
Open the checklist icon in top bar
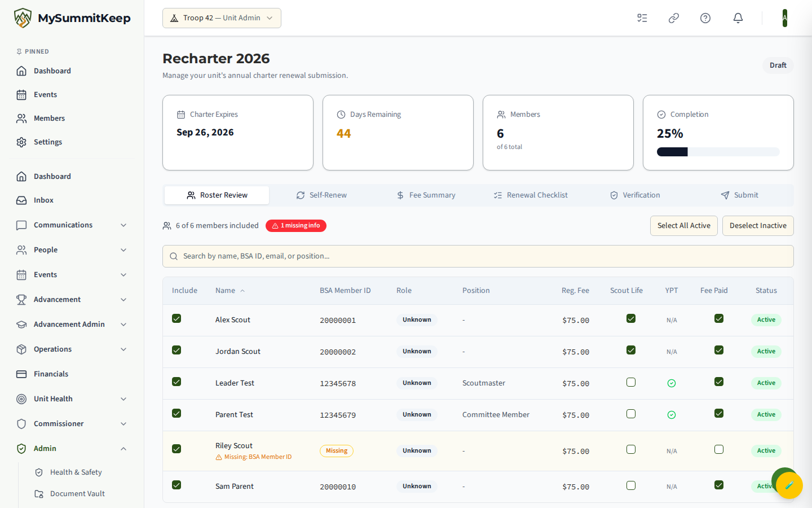[642, 18]
